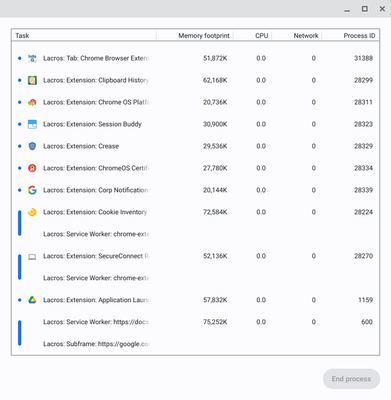Close the Task Manager window
Image resolution: width=391 pixels, height=400 pixels.
382,9
